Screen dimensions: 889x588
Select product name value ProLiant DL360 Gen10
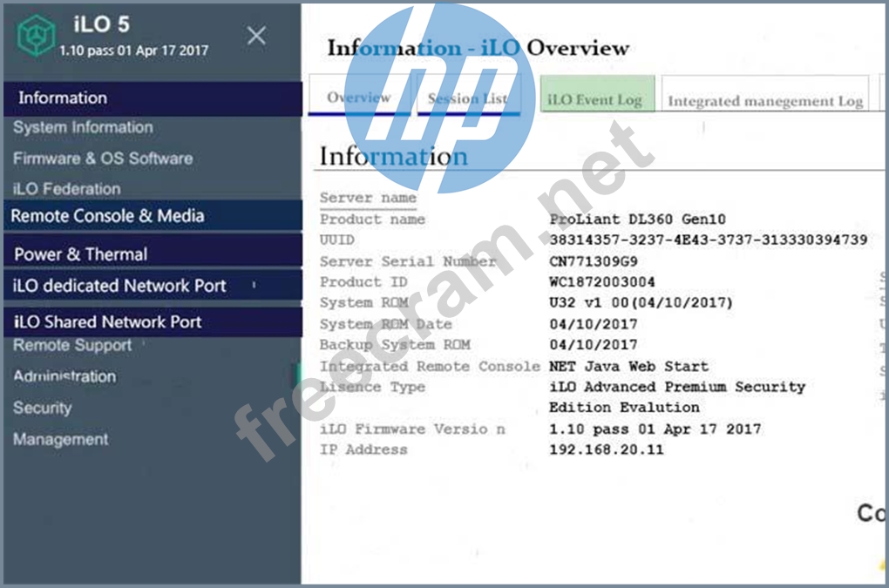click(x=637, y=220)
